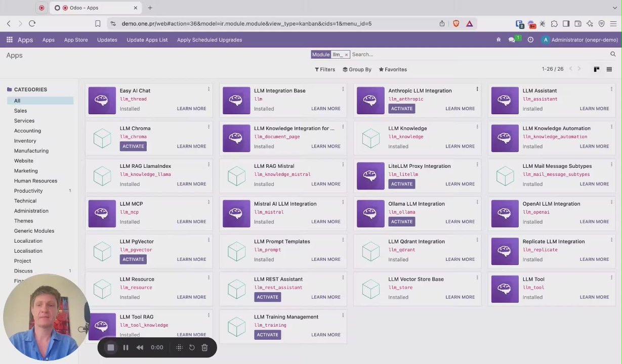
Task: Open the conversations message icon
Action: (x=512, y=40)
